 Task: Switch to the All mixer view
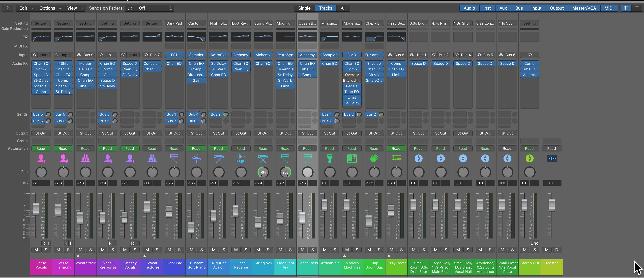[343, 8]
